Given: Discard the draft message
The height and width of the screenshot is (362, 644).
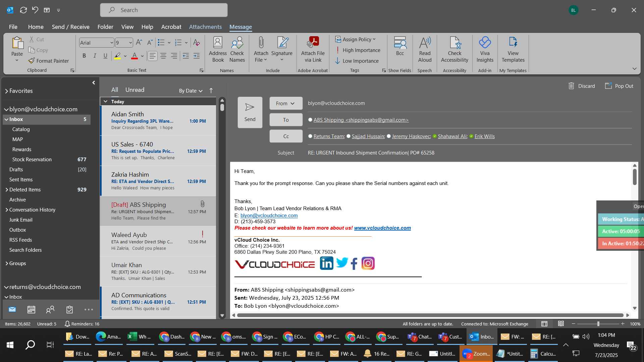Looking at the screenshot, I should click(x=582, y=86).
